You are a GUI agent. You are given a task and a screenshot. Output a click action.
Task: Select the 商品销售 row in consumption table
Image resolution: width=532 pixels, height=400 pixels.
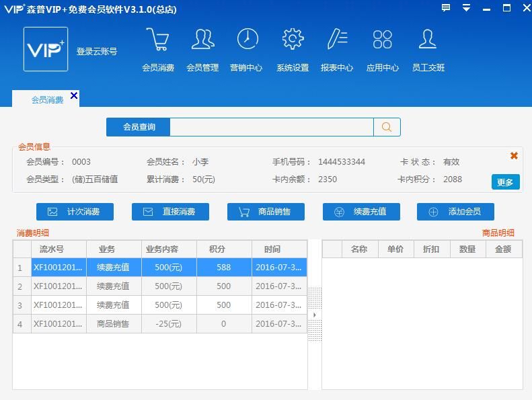[x=112, y=324]
